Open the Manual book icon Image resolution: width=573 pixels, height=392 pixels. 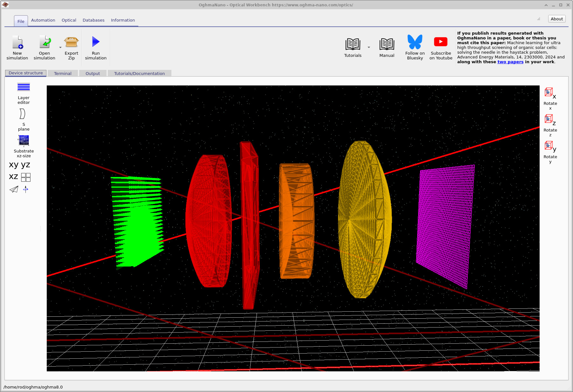point(387,44)
